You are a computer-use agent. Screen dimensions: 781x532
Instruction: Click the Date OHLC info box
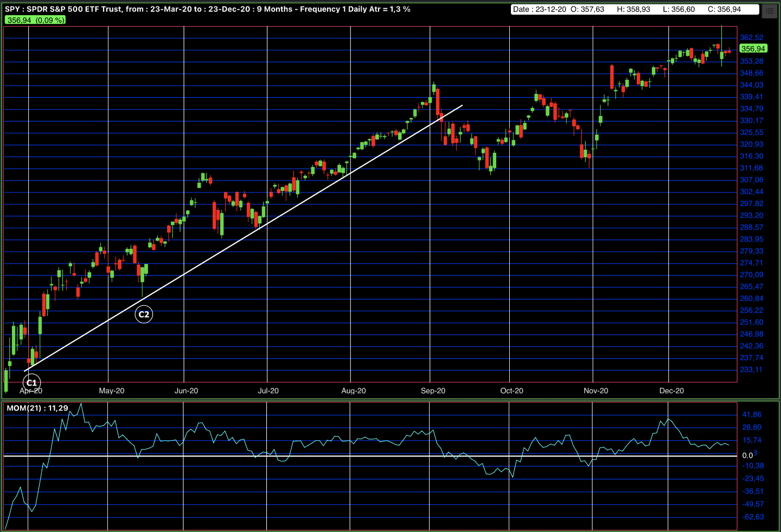[x=635, y=9]
